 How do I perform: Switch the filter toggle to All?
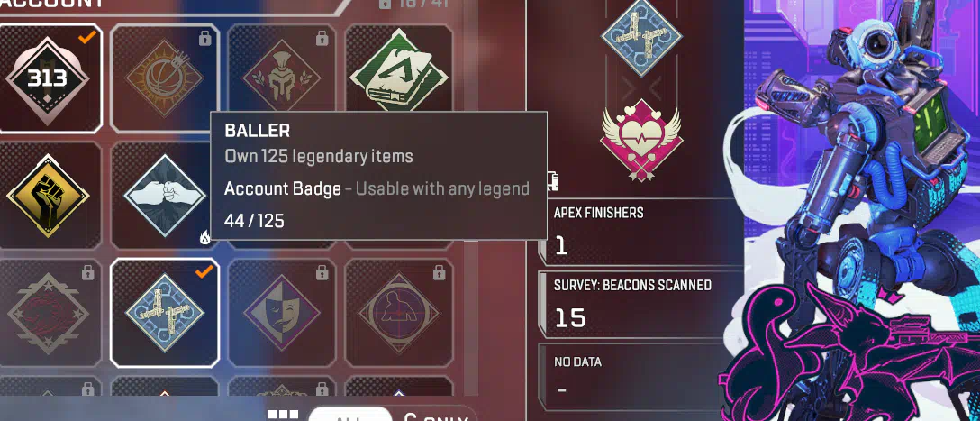pyautogui.click(x=350, y=416)
